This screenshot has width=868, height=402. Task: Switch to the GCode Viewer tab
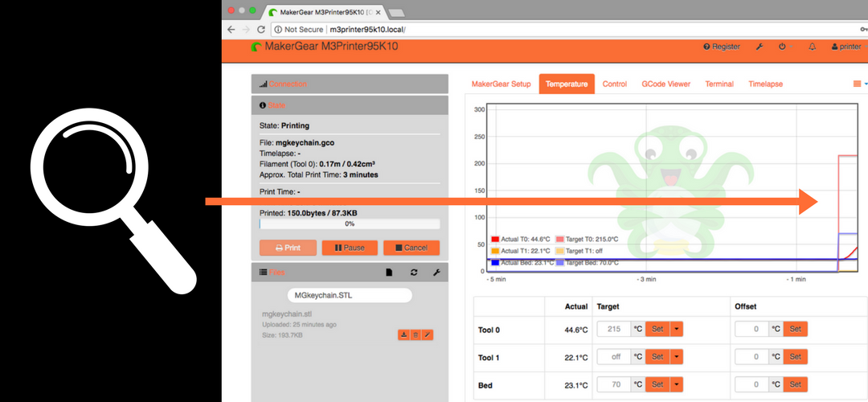coord(665,84)
